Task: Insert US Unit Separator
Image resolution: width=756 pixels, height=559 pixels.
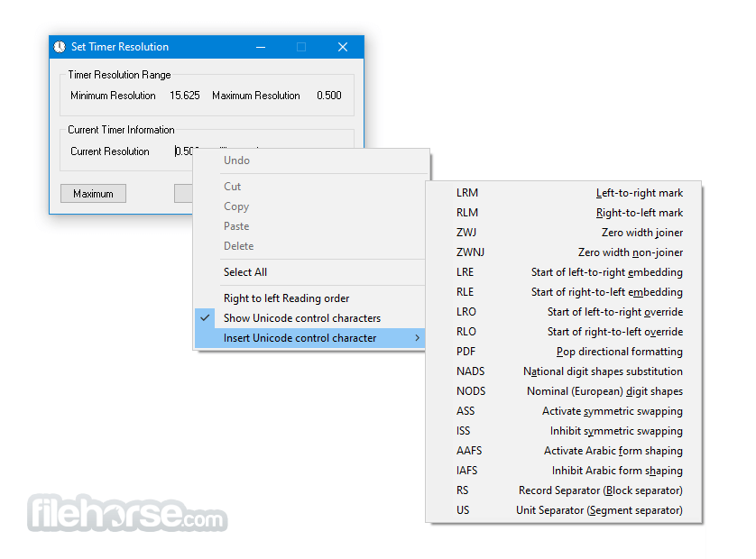Action: pyautogui.click(x=563, y=509)
